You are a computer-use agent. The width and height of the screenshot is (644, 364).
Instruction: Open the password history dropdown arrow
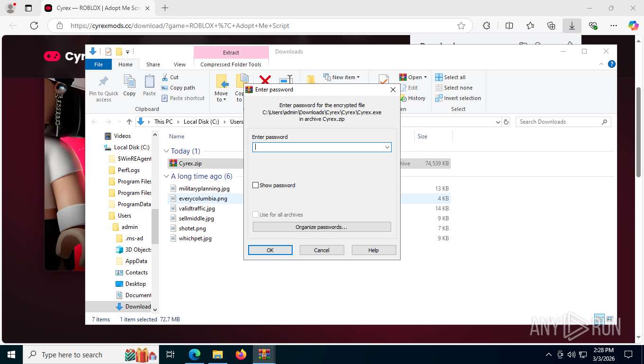387,147
